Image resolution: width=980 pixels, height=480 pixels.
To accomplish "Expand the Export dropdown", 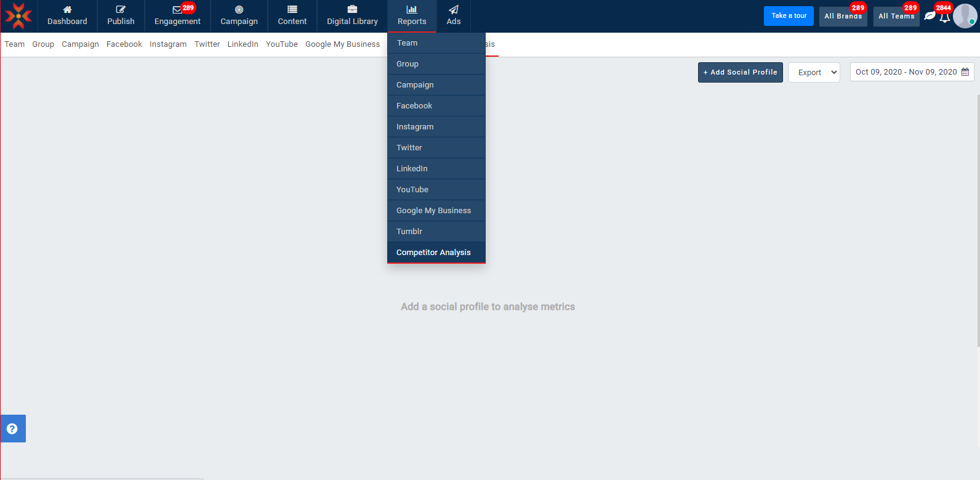I will pyautogui.click(x=814, y=73).
